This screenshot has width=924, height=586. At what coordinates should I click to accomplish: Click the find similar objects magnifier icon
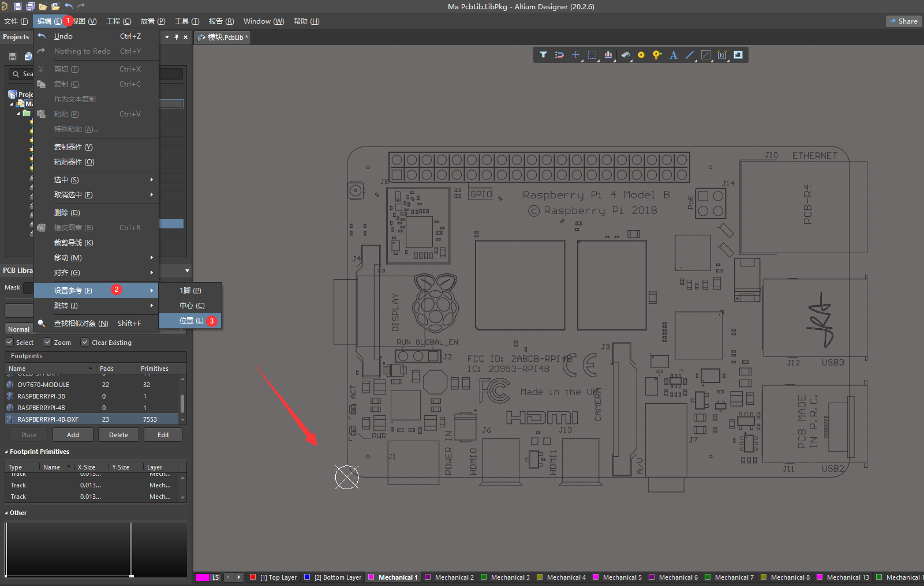pos(41,323)
